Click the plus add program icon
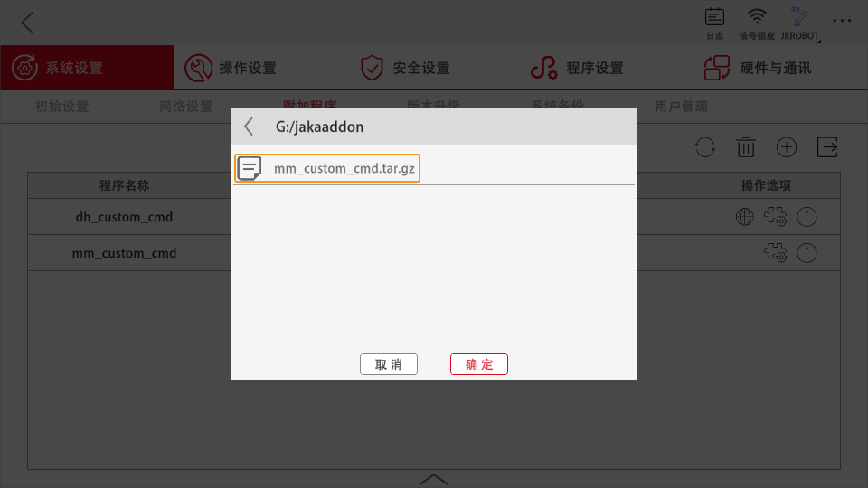Image resolution: width=868 pixels, height=488 pixels. pyautogui.click(x=786, y=147)
